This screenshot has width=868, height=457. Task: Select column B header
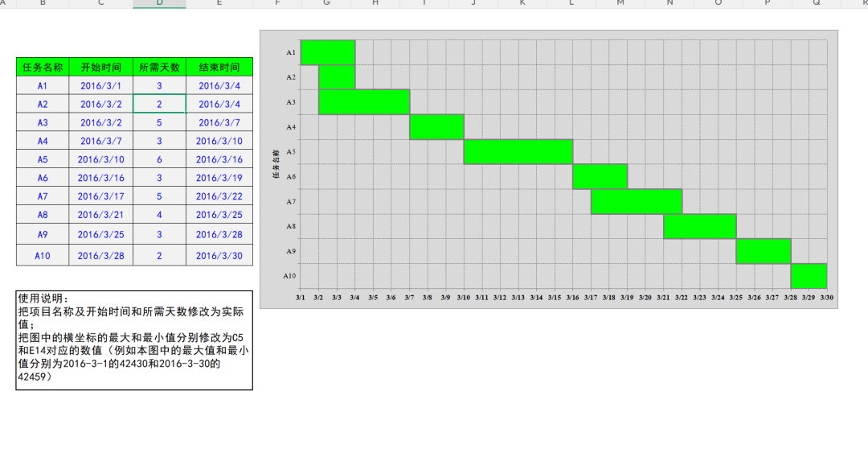tap(43, 4)
